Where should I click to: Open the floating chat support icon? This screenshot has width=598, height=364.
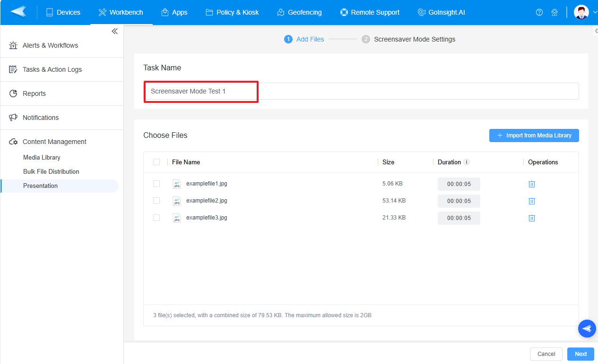[x=587, y=328]
